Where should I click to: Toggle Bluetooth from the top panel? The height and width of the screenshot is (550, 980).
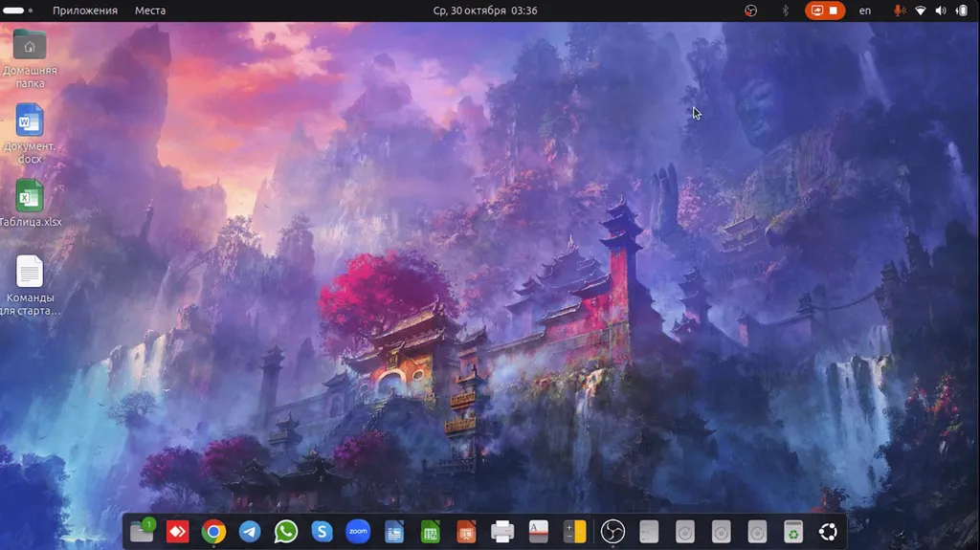pos(786,11)
